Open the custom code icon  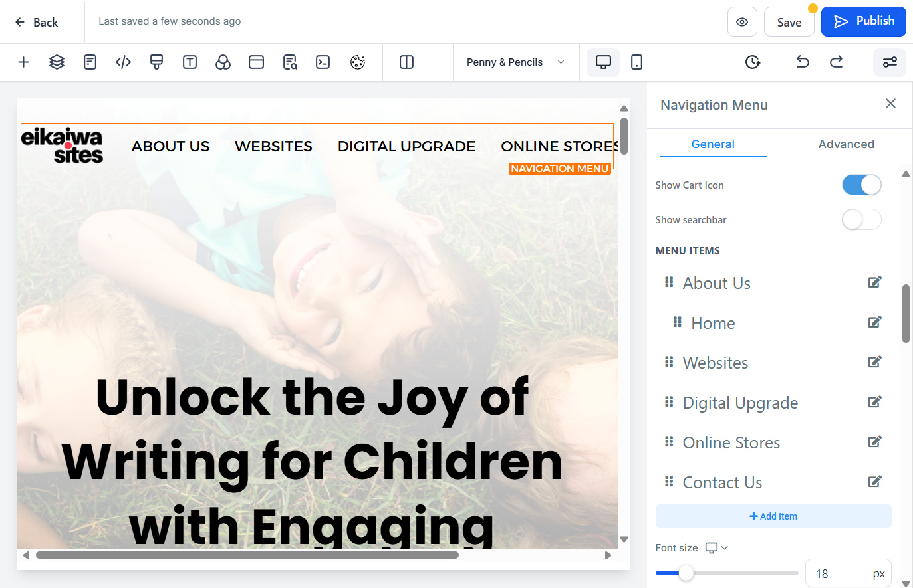click(123, 62)
